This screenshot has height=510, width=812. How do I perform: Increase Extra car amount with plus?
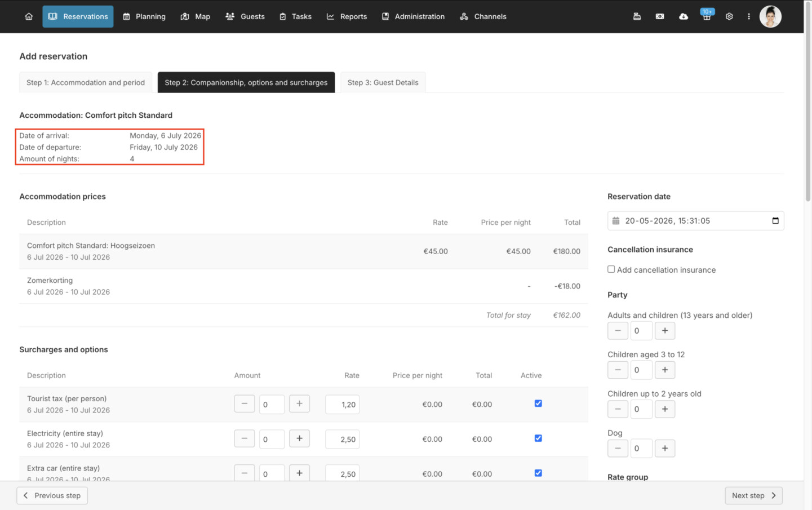pos(299,473)
